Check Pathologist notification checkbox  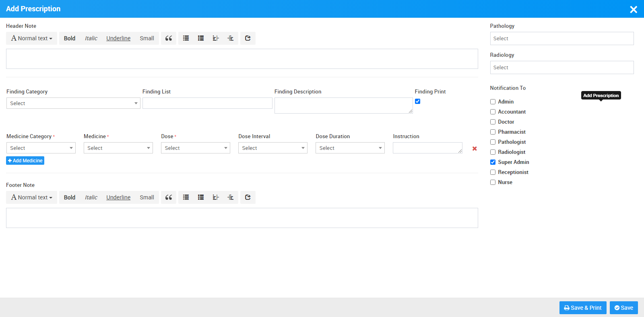(493, 142)
